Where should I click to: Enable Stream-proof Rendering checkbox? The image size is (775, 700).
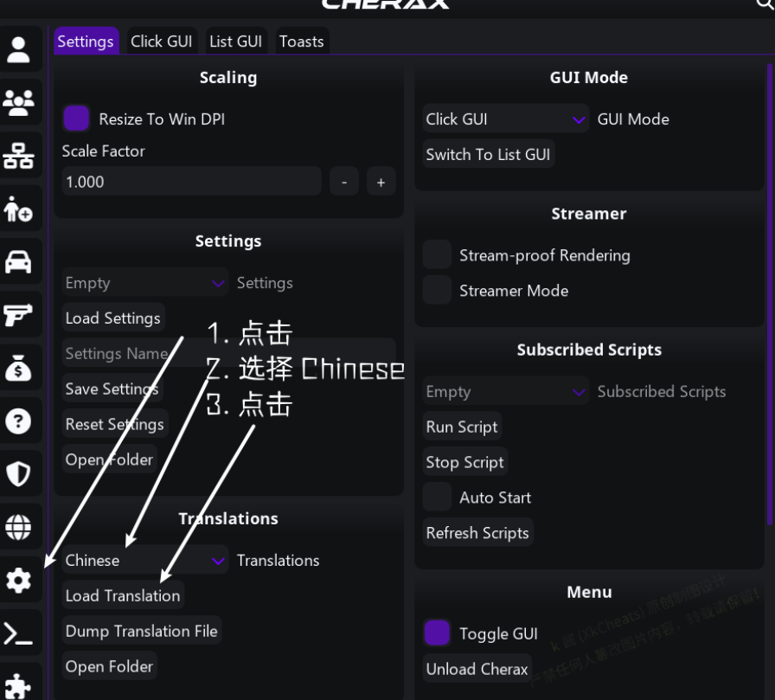click(x=437, y=255)
